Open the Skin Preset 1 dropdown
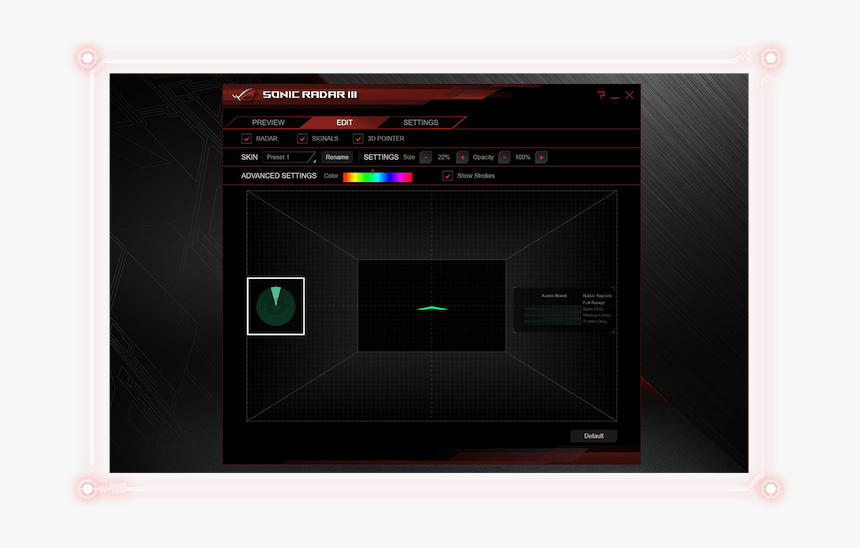860x548 pixels. point(290,157)
